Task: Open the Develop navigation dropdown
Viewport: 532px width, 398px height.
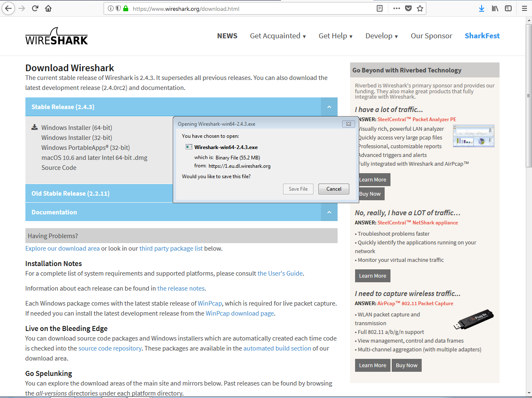Action: pos(381,36)
